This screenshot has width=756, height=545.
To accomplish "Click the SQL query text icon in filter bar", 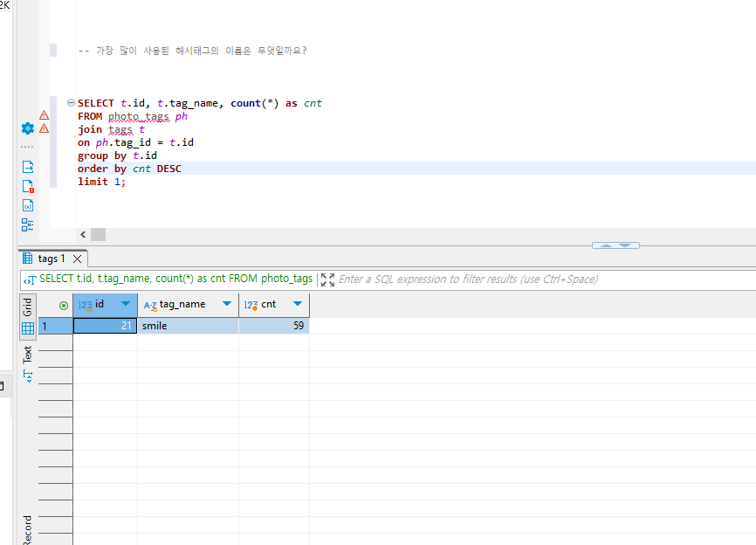I will pyautogui.click(x=30, y=279).
